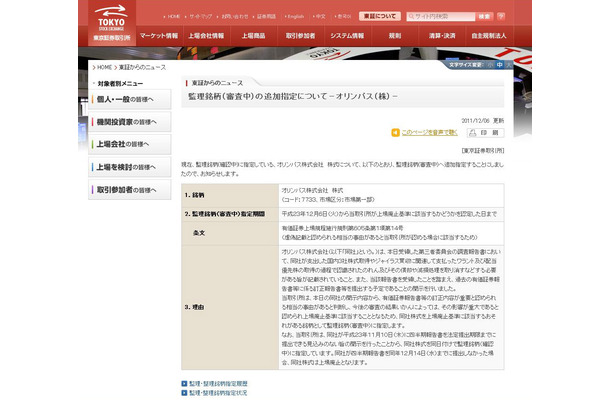The height and width of the screenshot is (400, 610).
Task: Set text size to large 大
Action: tap(508, 65)
